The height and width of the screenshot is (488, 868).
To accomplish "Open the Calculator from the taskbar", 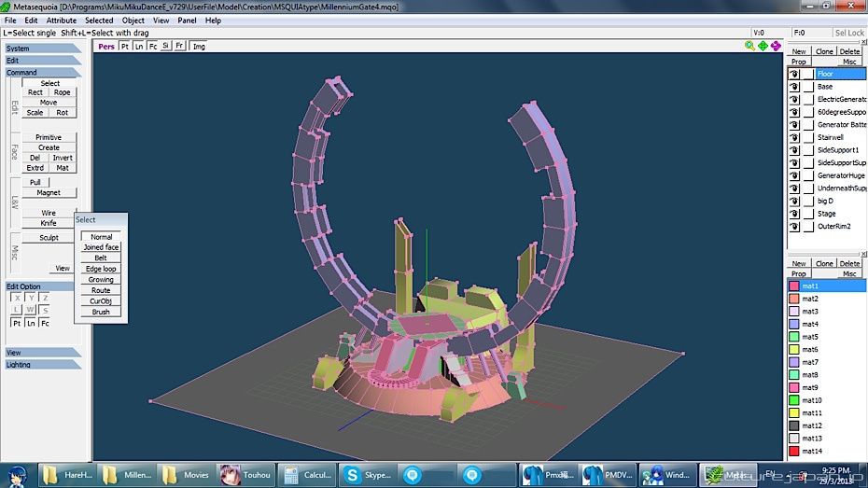I will (306, 474).
